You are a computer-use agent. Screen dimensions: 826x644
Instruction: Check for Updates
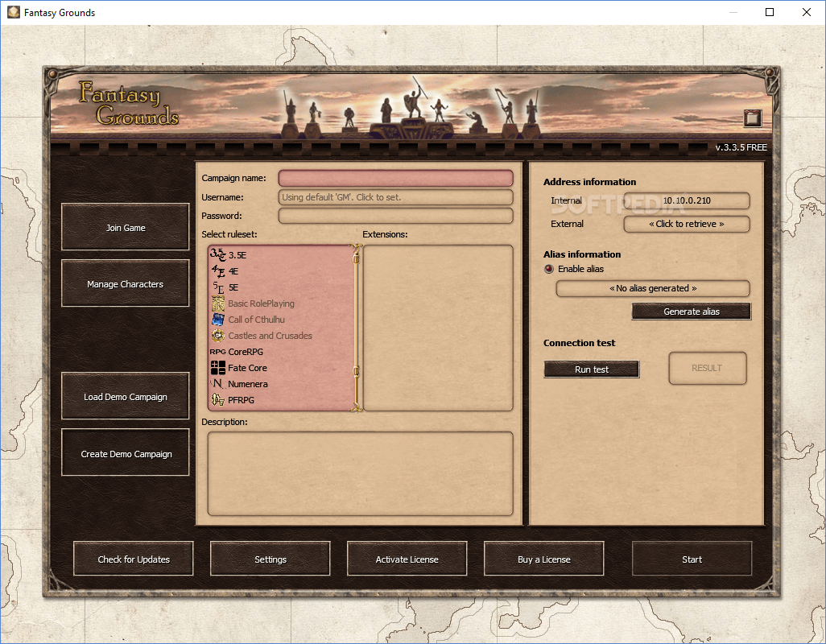click(x=134, y=559)
